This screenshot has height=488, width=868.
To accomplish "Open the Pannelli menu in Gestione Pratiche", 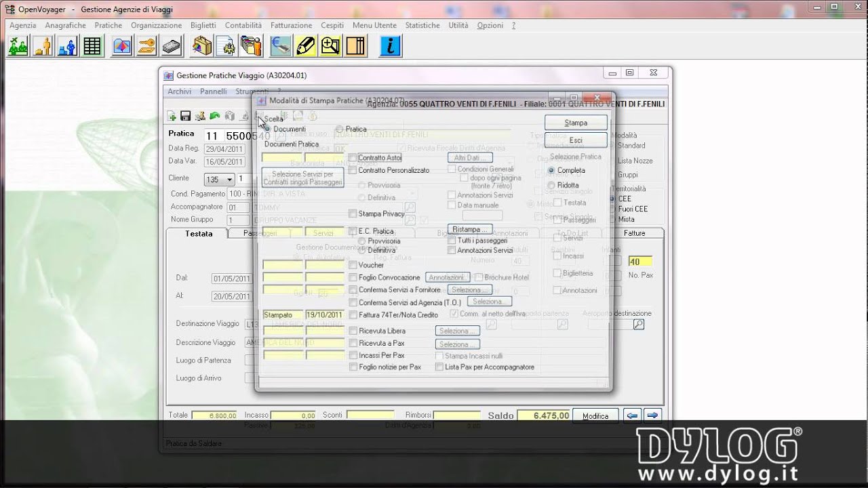I will [214, 91].
